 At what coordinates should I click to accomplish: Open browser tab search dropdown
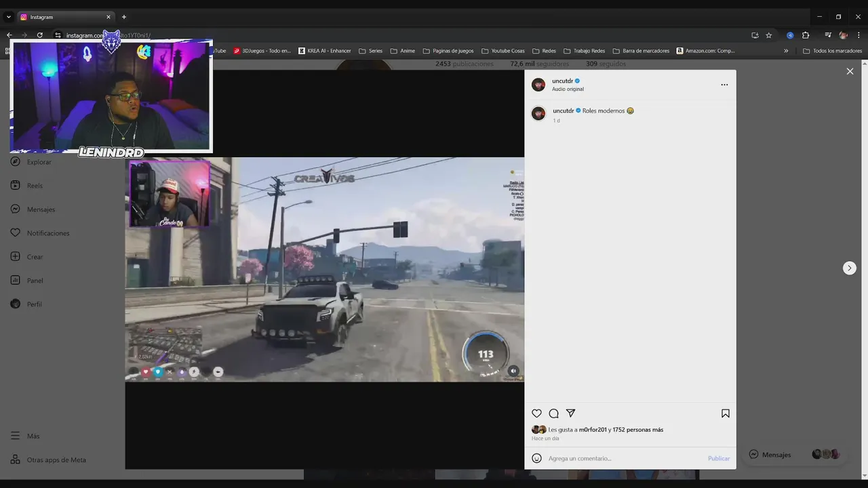pos(9,17)
